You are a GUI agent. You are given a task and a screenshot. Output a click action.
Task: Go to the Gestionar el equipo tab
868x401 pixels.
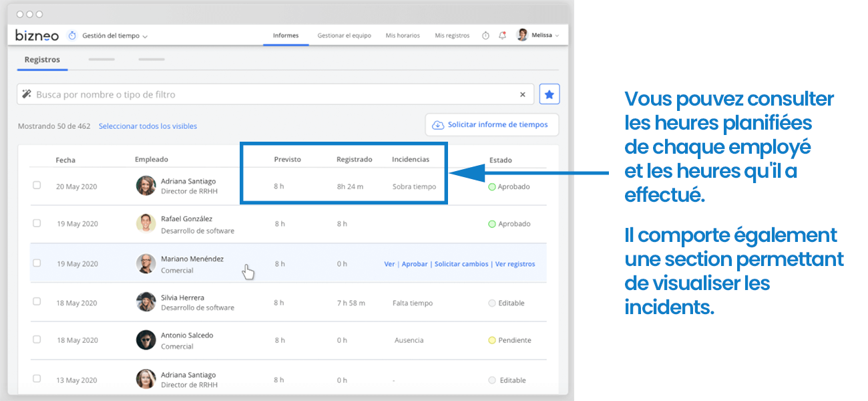point(344,35)
